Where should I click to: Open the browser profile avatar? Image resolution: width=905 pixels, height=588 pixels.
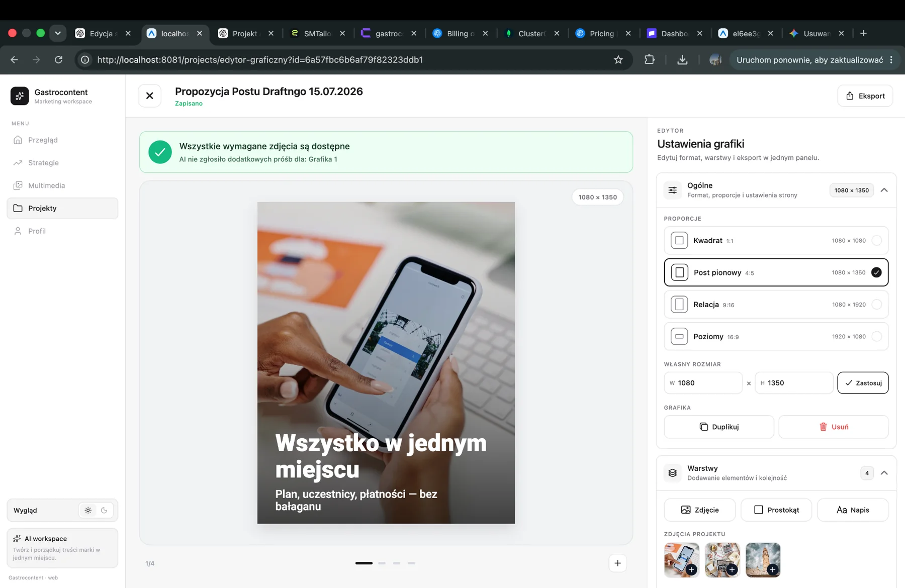point(715,60)
